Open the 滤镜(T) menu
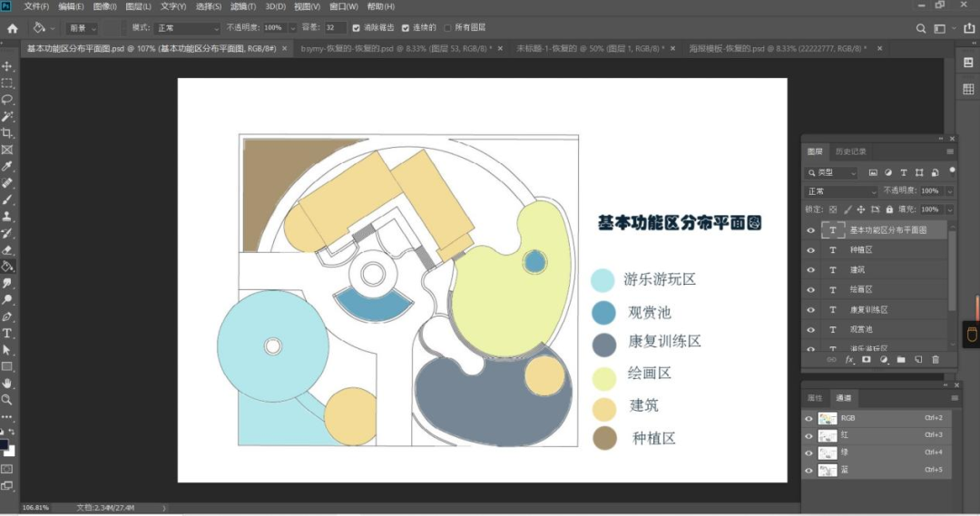This screenshot has height=516, width=980. pyautogui.click(x=242, y=7)
